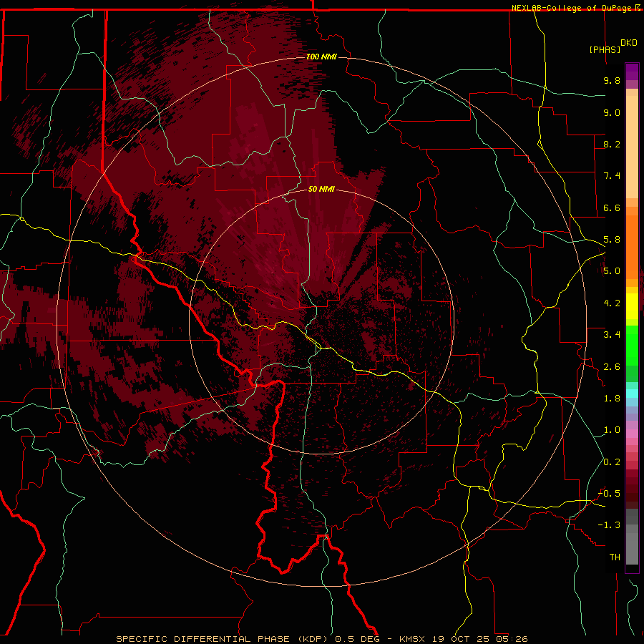Click the 5.0 scale value label
Image resolution: width=644 pixels, height=644 pixels.
(612, 271)
